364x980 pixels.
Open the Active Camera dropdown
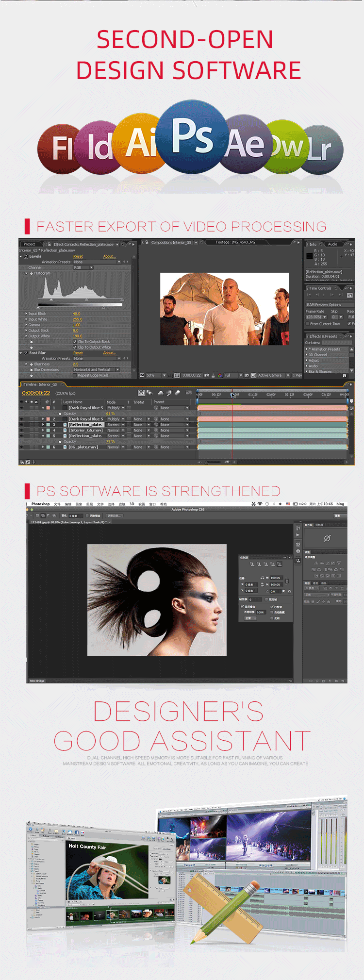[x=272, y=375]
